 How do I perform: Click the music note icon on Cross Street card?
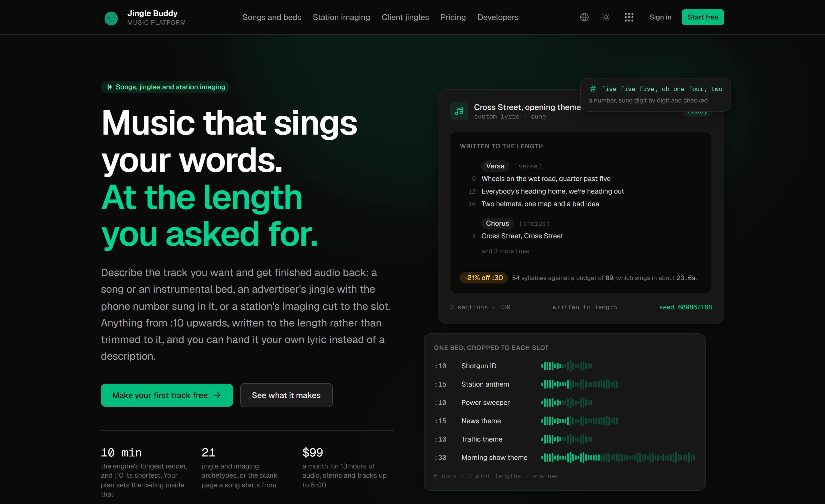tap(459, 111)
